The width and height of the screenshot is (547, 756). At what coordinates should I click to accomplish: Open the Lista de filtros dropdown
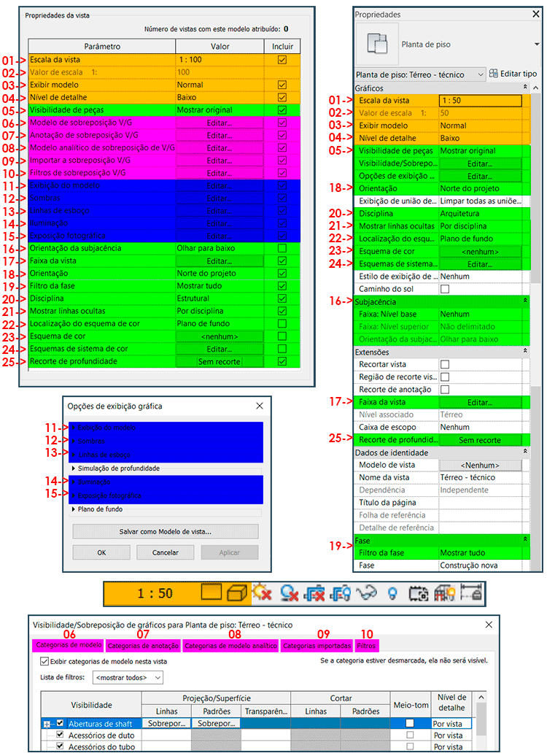pos(128,678)
